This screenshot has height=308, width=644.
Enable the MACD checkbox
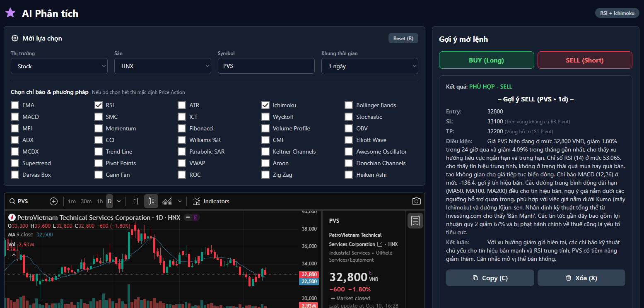pyautogui.click(x=15, y=117)
